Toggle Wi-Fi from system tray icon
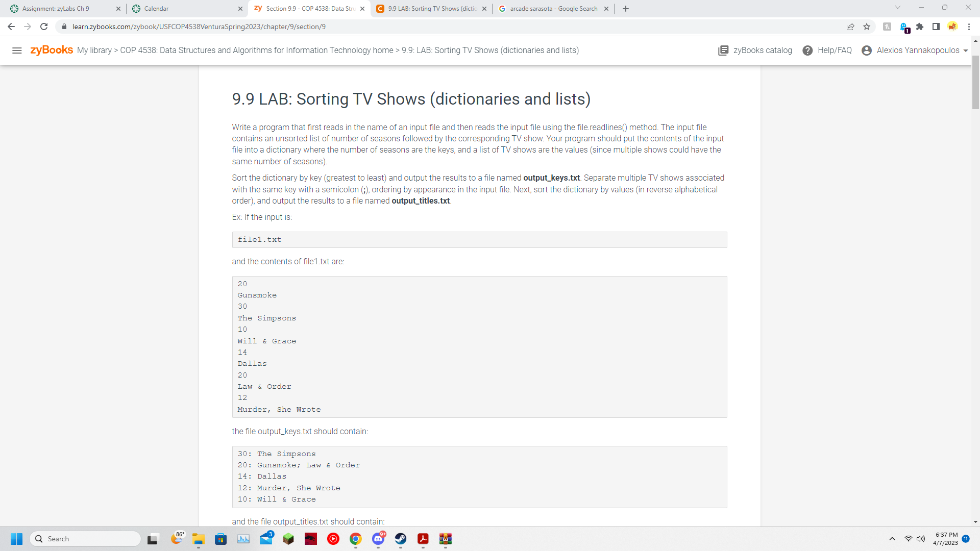980x551 pixels. click(909, 538)
